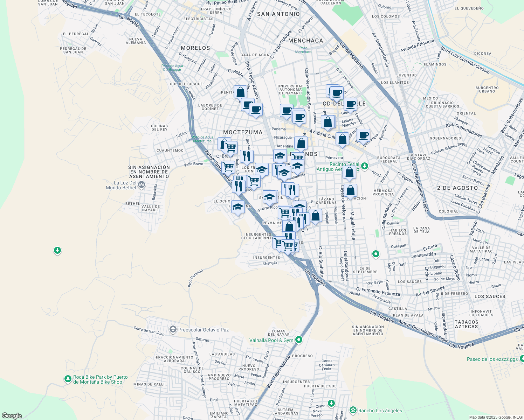
Task: Open the Preescolar Octavio Paz school marker
Action: coord(173,329)
